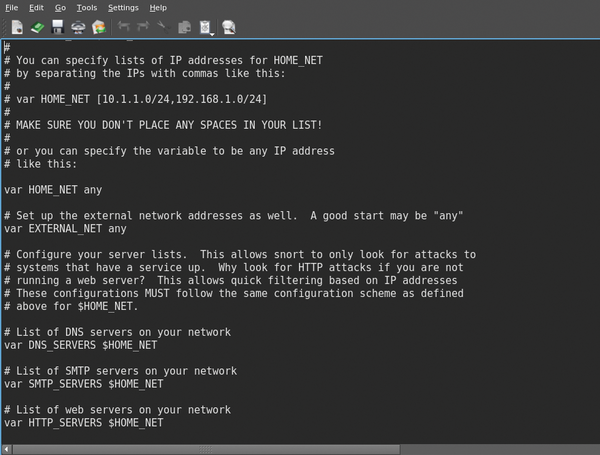
Task: Click the '# List of SMTP servers' comment
Action: click(121, 371)
